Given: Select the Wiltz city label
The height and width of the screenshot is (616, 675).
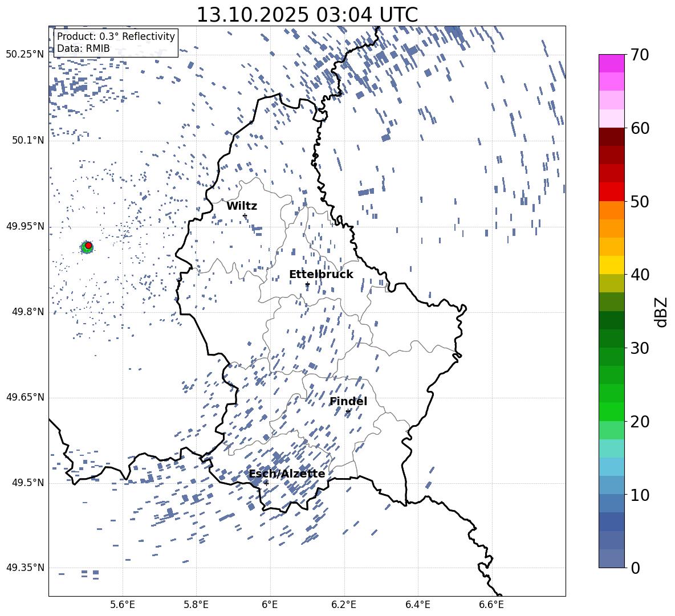Looking at the screenshot, I should [242, 206].
